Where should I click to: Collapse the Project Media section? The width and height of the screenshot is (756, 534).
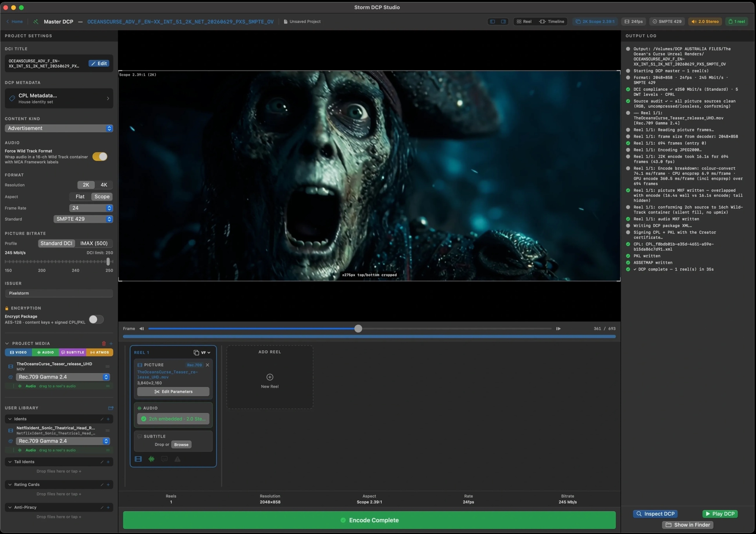[7, 343]
